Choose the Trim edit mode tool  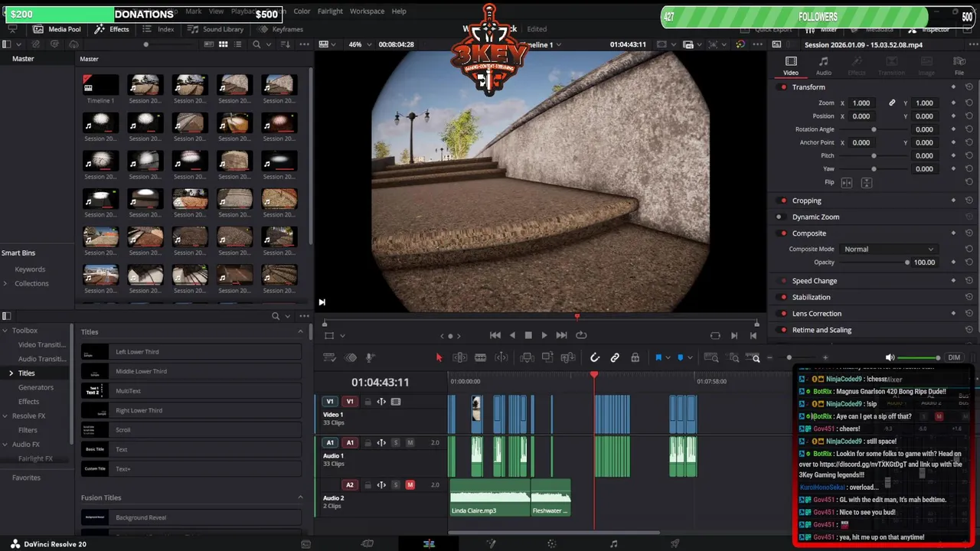pyautogui.click(x=460, y=357)
